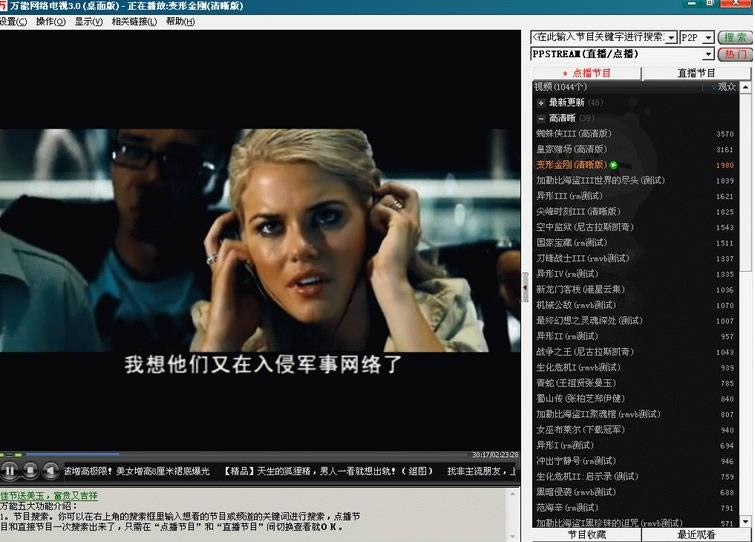Select 异形II (rm测试)
Viewport: 755px width, 542px height.
pos(635,336)
